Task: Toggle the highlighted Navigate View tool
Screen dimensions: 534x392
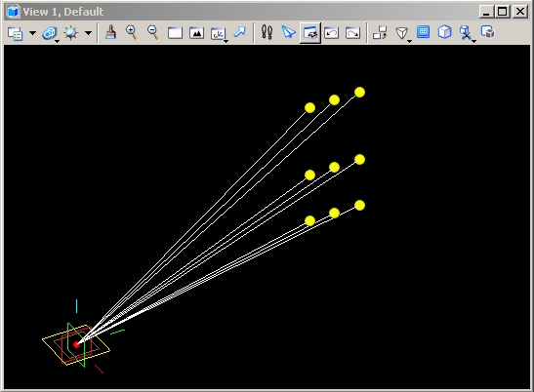Action: click(x=310, y=33)
